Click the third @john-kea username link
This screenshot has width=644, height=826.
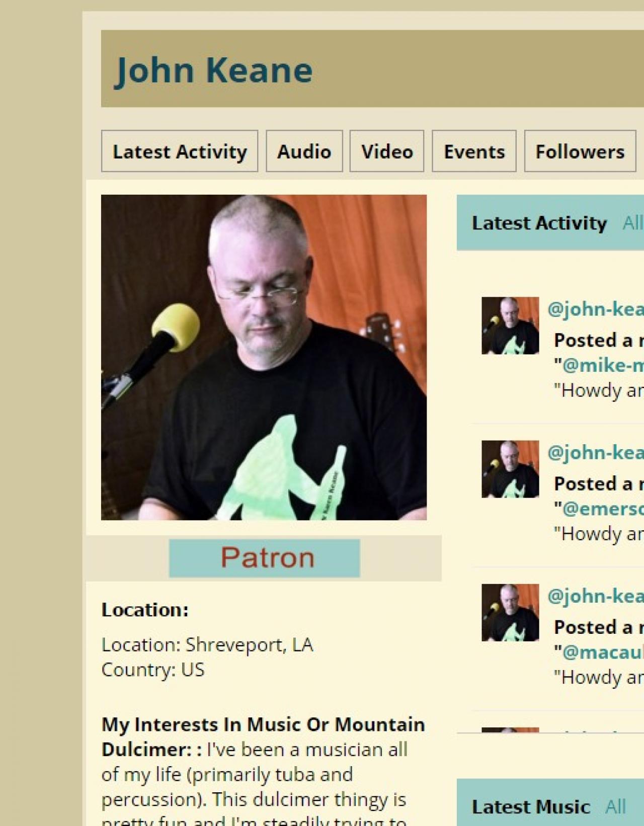pos(596,596)
